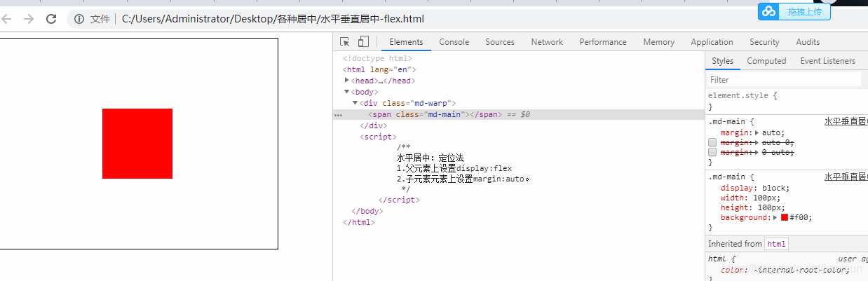Switch to the Console tab
The width and height of the screenshot is (868, 281).
pos(454,42)
